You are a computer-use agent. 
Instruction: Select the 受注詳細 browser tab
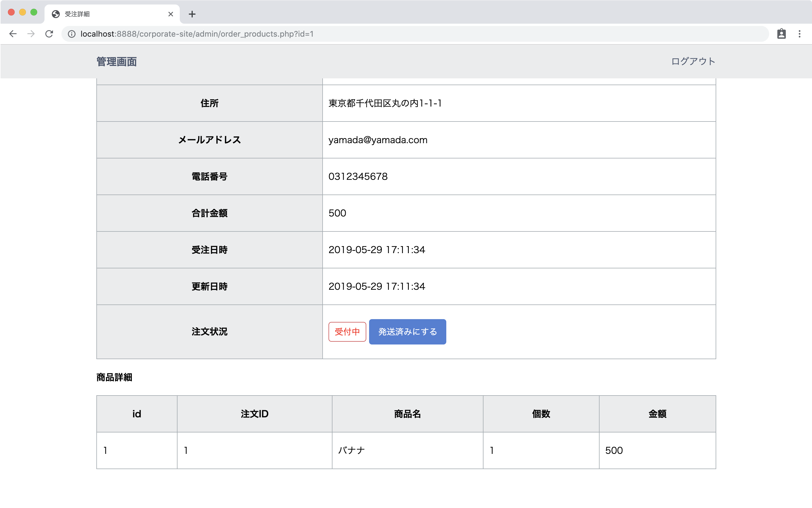tap(112, 14)
